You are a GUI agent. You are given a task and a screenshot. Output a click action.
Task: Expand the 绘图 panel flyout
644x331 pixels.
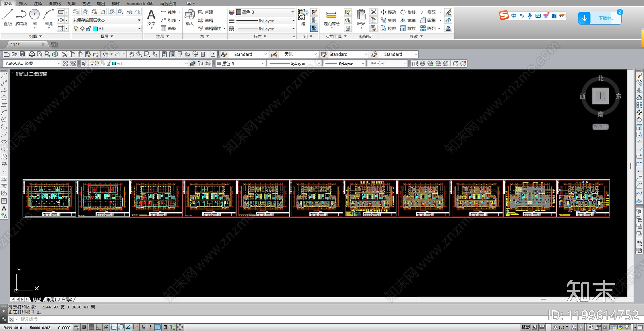click(35, 36)
